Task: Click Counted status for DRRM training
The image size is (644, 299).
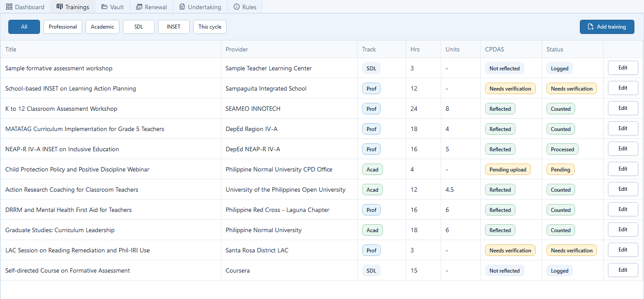Action: pos(561,210)
